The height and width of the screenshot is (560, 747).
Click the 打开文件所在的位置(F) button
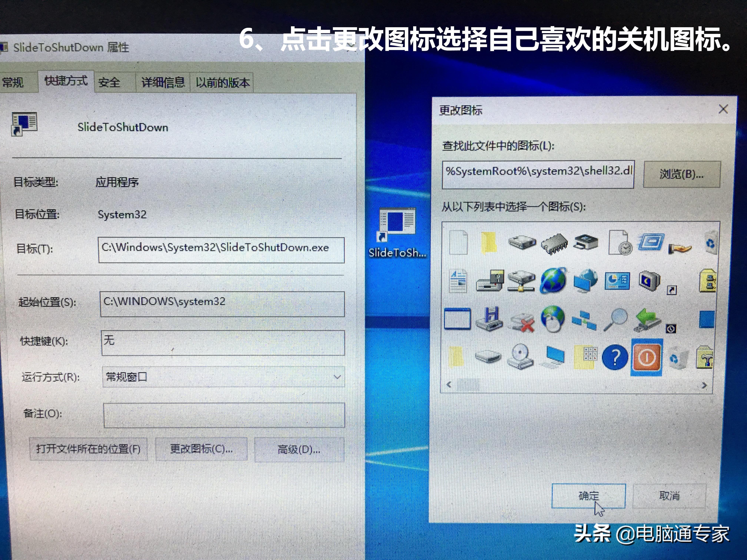tap(88, 449)
